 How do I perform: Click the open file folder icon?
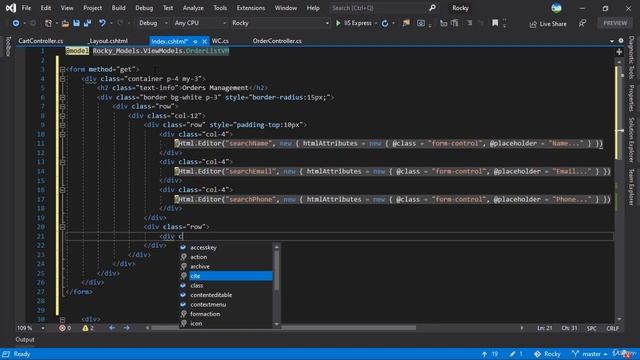[65, 23]
